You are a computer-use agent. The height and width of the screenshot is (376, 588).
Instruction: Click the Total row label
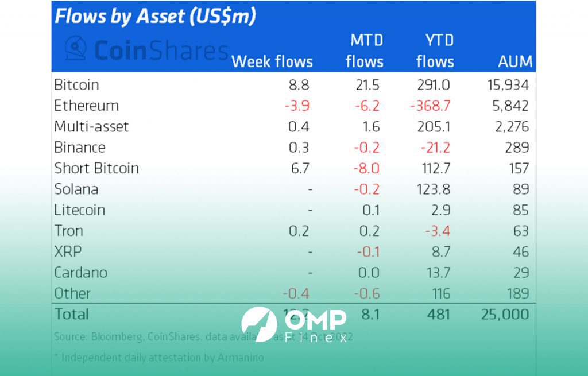pos(72,314)
